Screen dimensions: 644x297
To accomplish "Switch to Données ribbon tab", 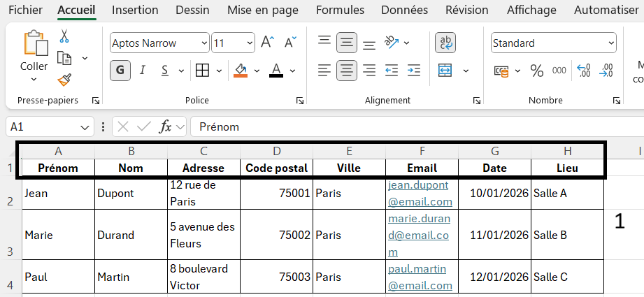I will 405,10.
